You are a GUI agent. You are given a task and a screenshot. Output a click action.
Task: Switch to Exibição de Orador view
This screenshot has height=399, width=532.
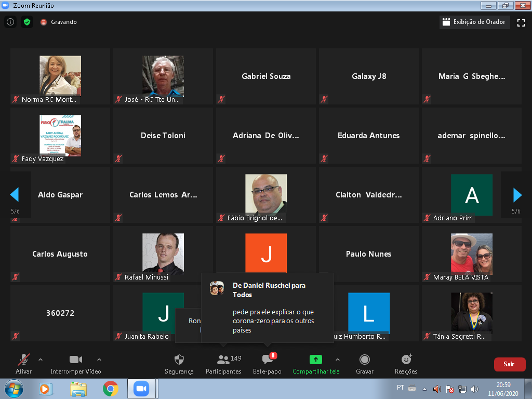(473, 22)
